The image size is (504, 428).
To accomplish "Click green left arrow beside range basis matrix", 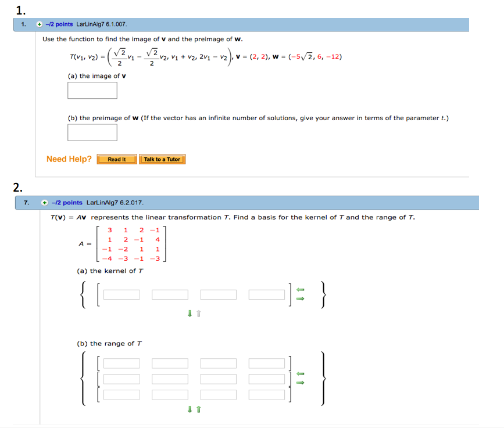I will 301,375.
